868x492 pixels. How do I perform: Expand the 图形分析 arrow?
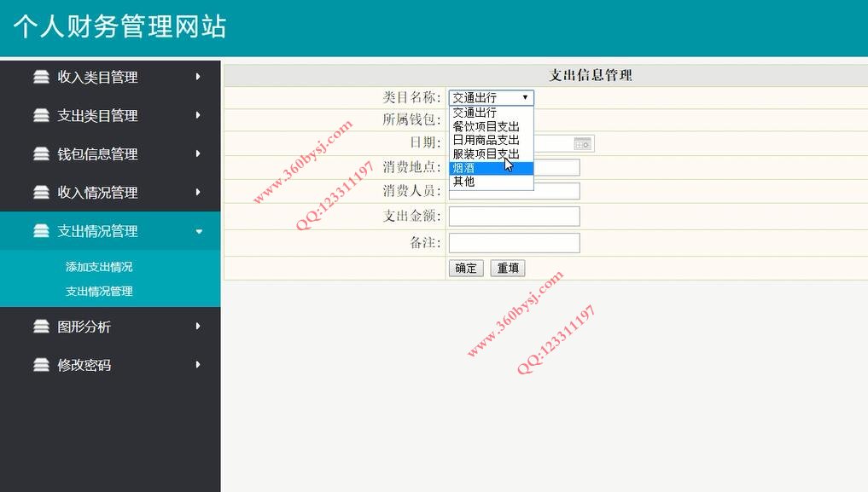(198, 327)
